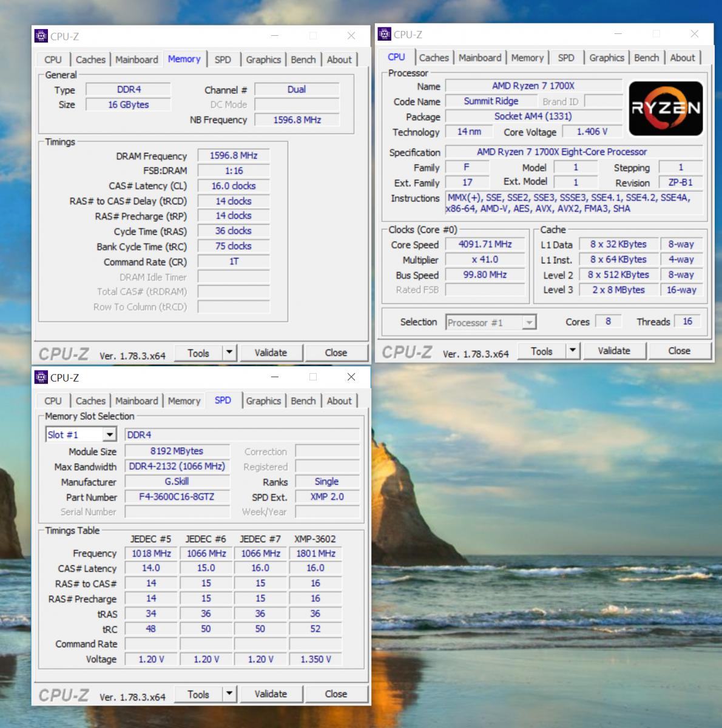Image resolution: width=722 pixels, height=728 pixels.
Task: Click the Name field AMD Ryzen 7 1700X
Action: [534, 86]
